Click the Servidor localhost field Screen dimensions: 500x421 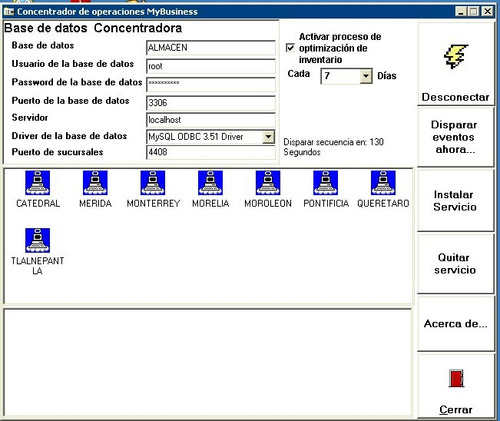[x=211, y=120]
